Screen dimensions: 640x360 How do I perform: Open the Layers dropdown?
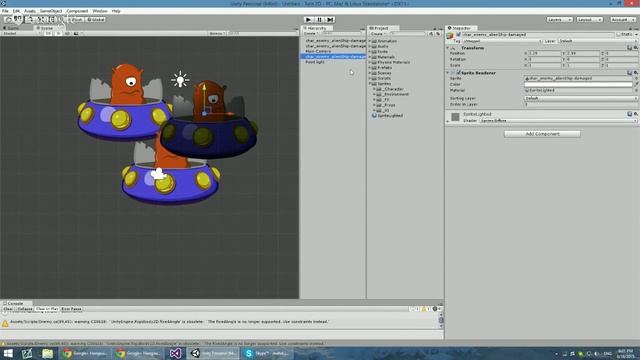click(559, 20)
